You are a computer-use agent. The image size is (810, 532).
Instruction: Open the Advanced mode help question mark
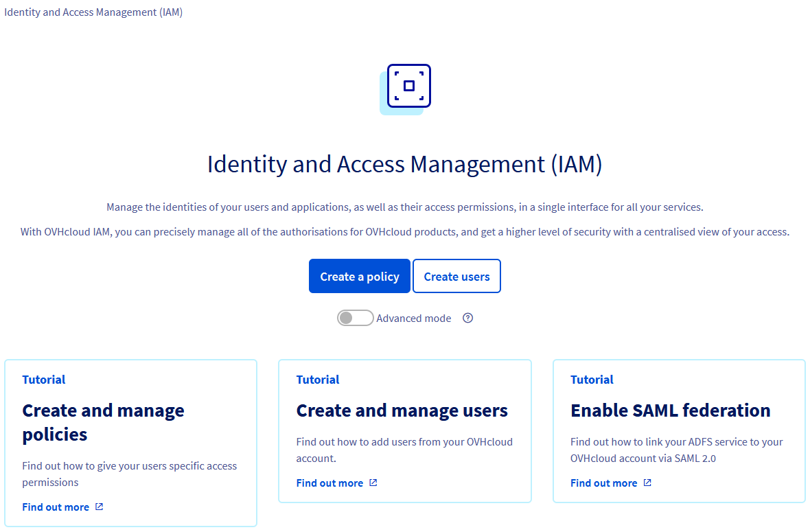[467, 318]
